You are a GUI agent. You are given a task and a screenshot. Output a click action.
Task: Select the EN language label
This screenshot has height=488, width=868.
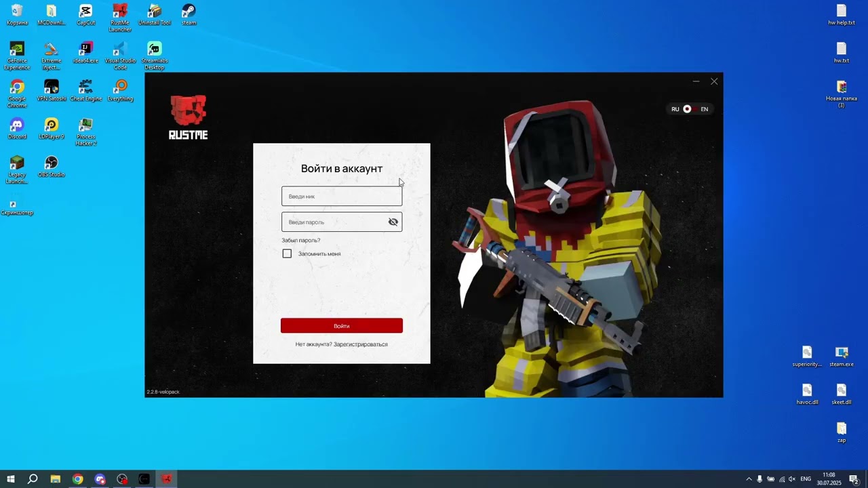705,109
